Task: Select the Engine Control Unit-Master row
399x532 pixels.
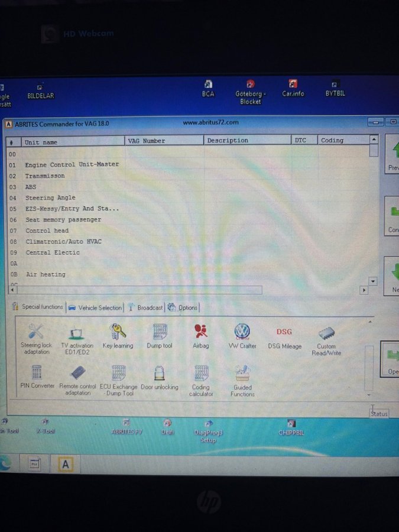Action: pos(72,164)
